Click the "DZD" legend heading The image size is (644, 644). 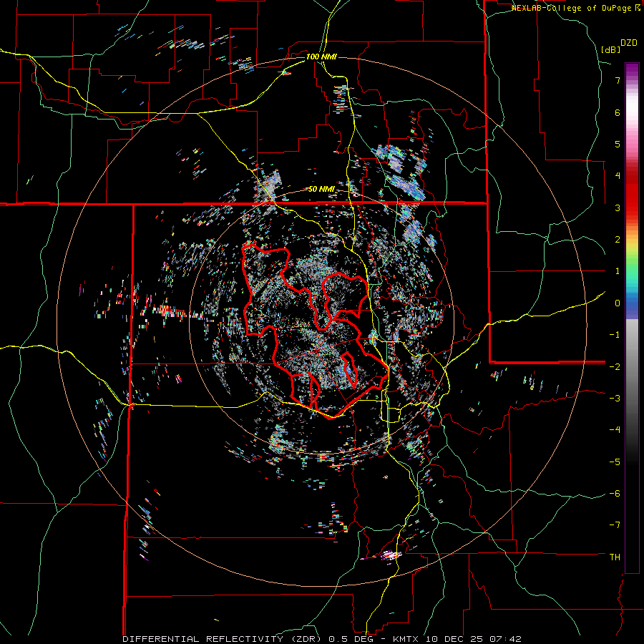629,43
